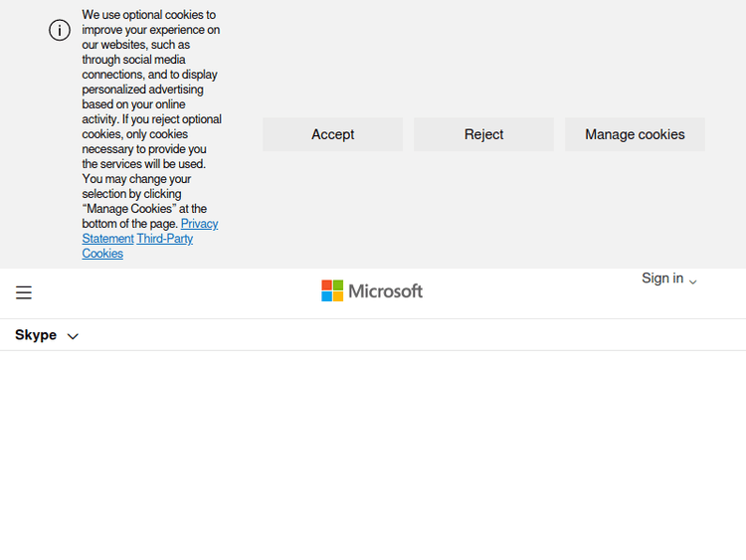Click the info icon in cookie banner
The image size is (746, 560).
point(60,30)
